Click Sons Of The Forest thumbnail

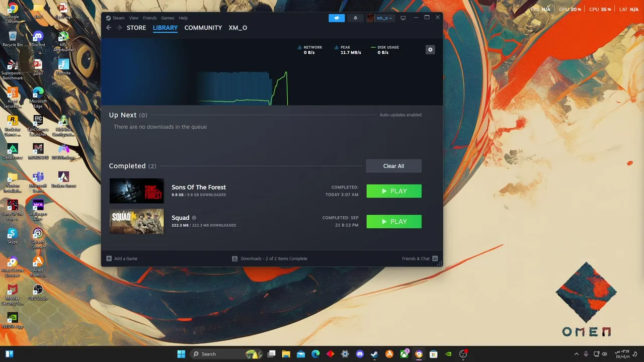point(137,191)
